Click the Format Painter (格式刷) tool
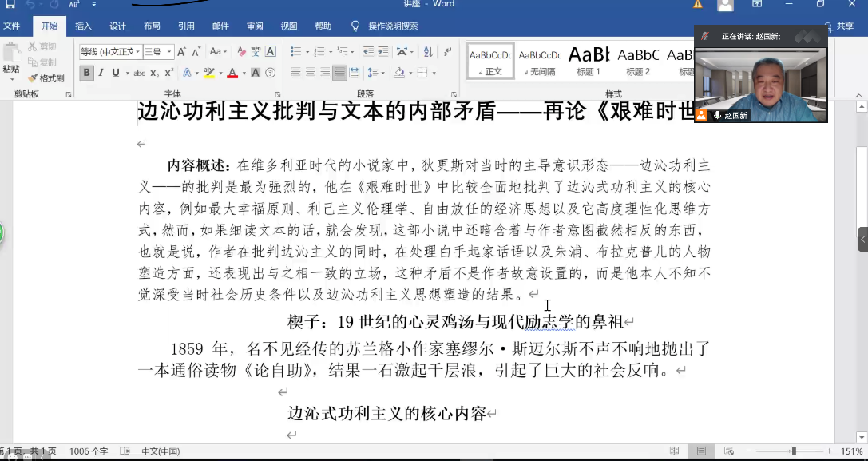Image resolution: width=868 pixels, height=461 pixels. [x=46, y=78]
